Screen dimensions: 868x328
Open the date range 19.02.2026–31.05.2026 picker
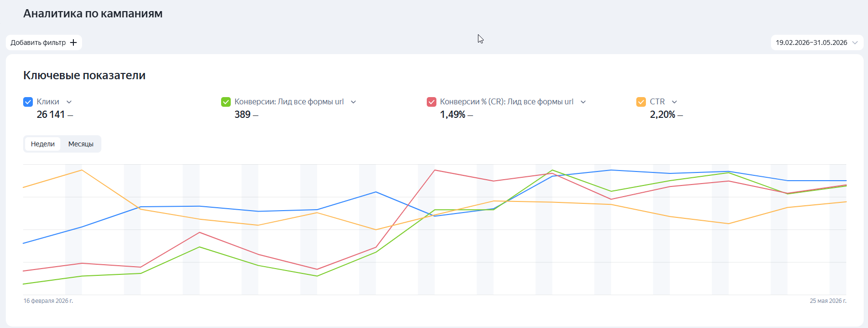click(817, 43)
